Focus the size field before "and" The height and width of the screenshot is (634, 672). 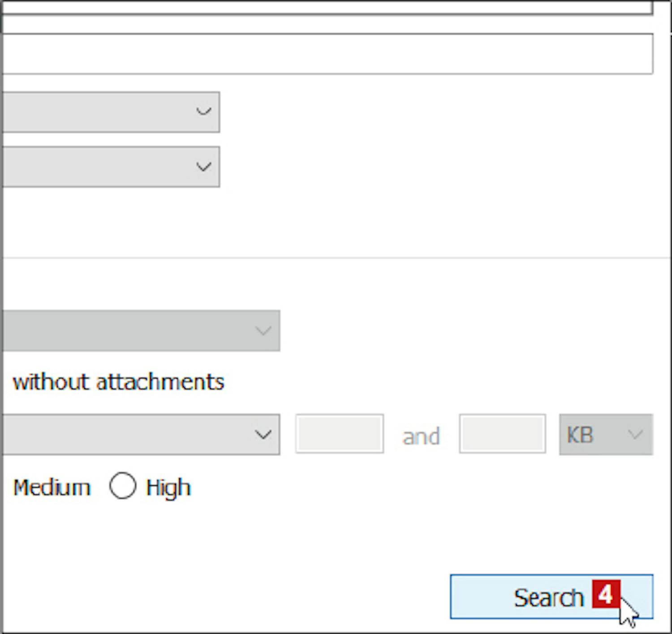tap(339, 434)
